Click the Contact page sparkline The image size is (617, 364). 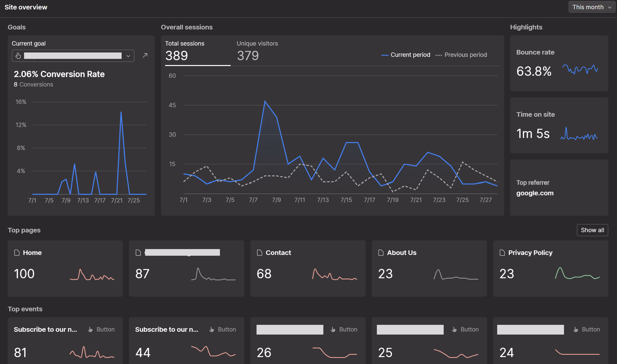[x=335, y=274]
